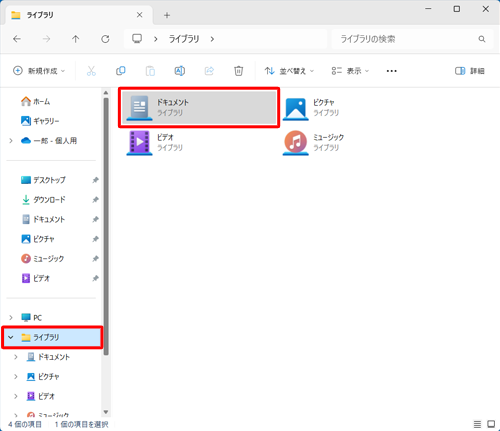Add a new tab with plus button
Image resolution: width=500 pixels, height=431 pixels.
(167, 15)
